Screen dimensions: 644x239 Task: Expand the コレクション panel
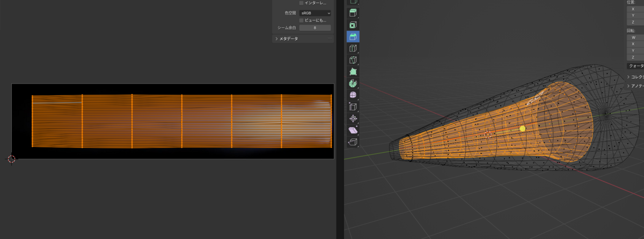[636, 77]
